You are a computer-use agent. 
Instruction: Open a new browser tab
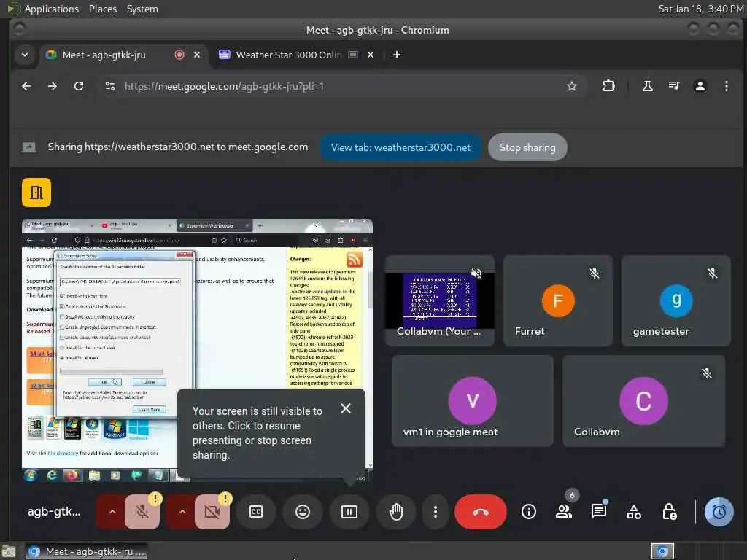click(x=396, y=55)
